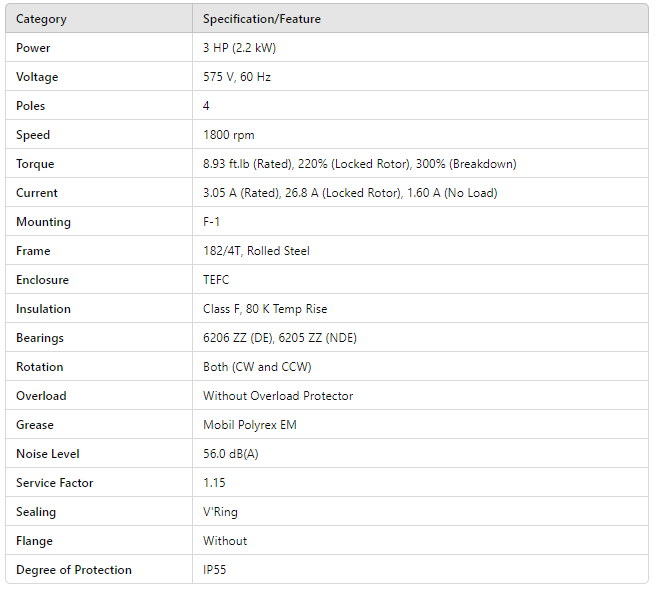
Task: Click the F-1 mounting value
Action: [212, 222]
